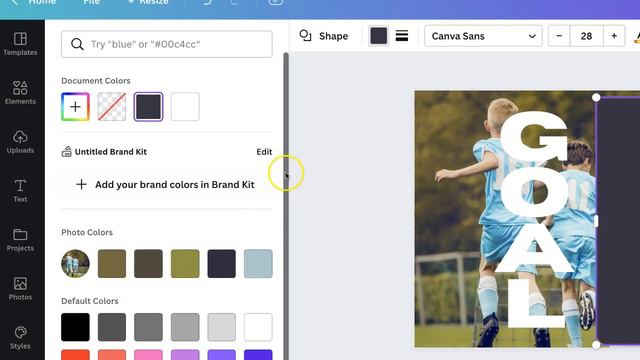Click the color search input field

coord(167,44)
